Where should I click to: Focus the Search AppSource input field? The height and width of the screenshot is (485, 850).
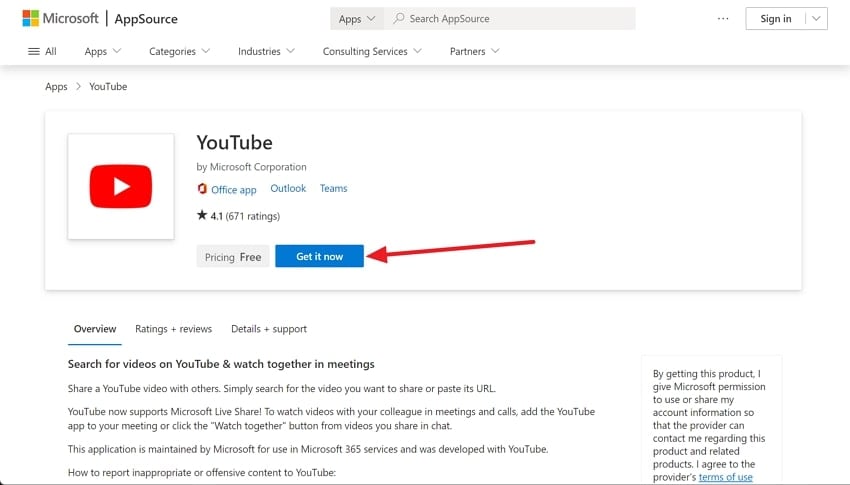point(510,18)
